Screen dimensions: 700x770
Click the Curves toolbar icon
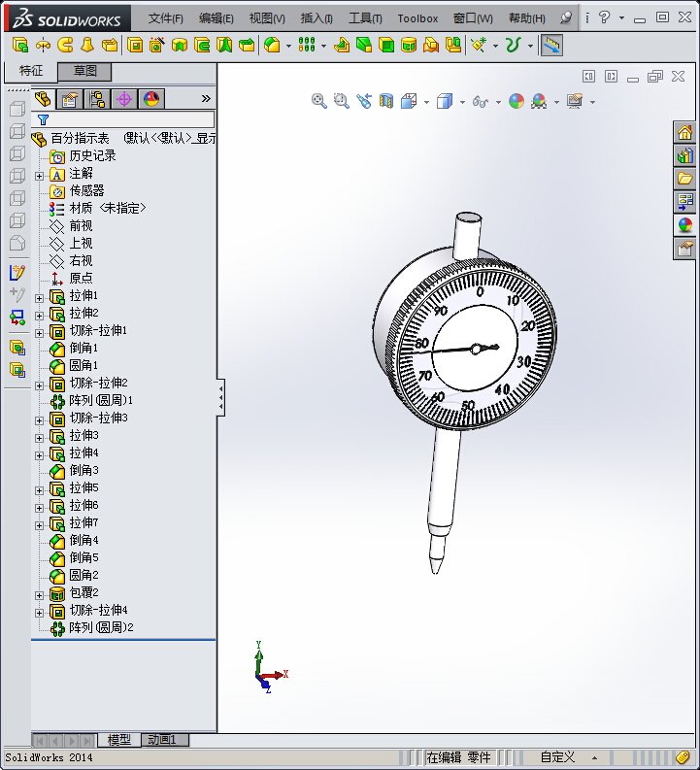[513, 46]
